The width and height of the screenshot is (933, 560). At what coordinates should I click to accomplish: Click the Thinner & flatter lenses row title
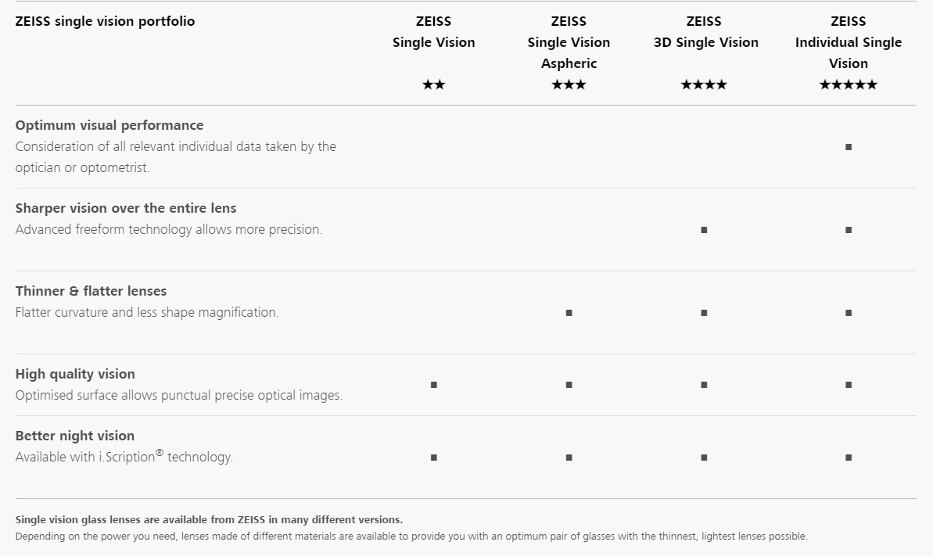(91, 291)
